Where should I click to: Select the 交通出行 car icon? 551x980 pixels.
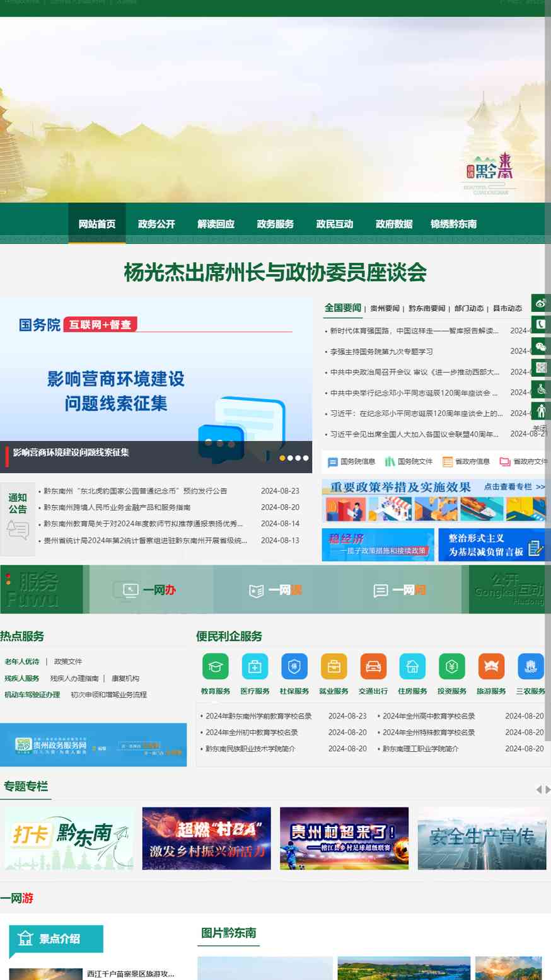coord(373,666)
